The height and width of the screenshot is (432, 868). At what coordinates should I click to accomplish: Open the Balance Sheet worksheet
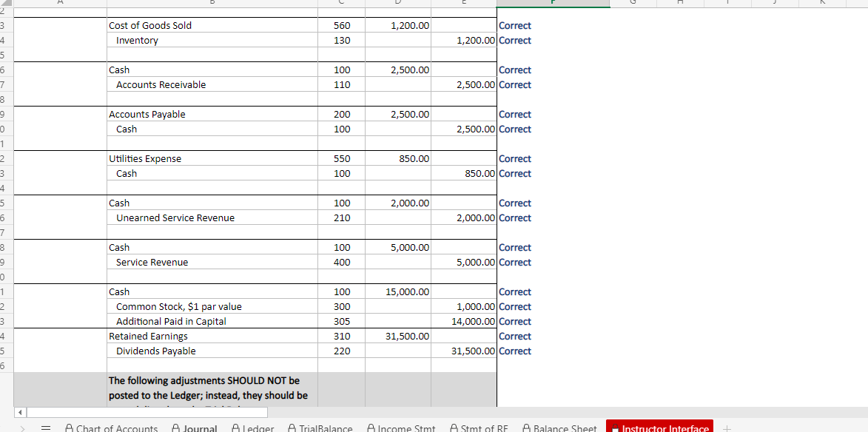click(x=566, y=428)
